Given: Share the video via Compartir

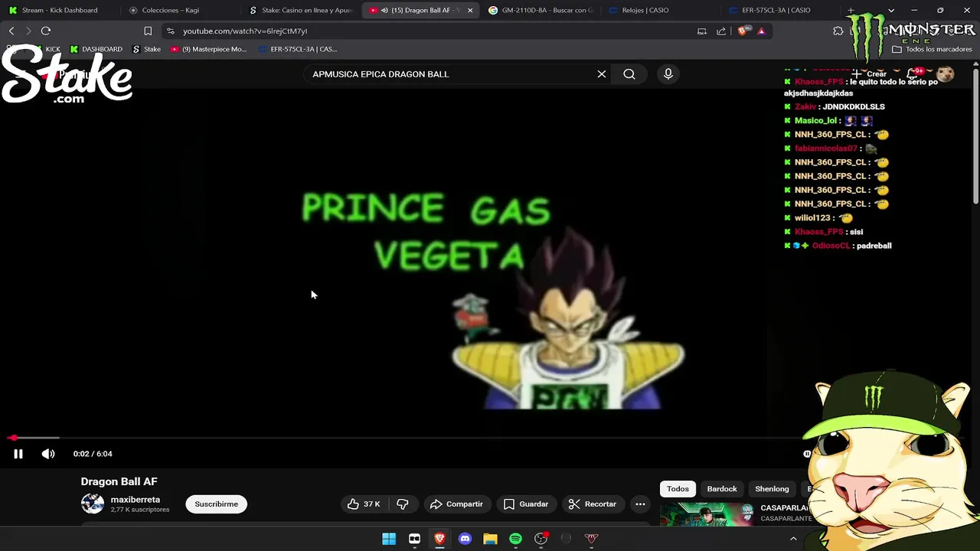Looking at the screenshot, I should [456, 504].
